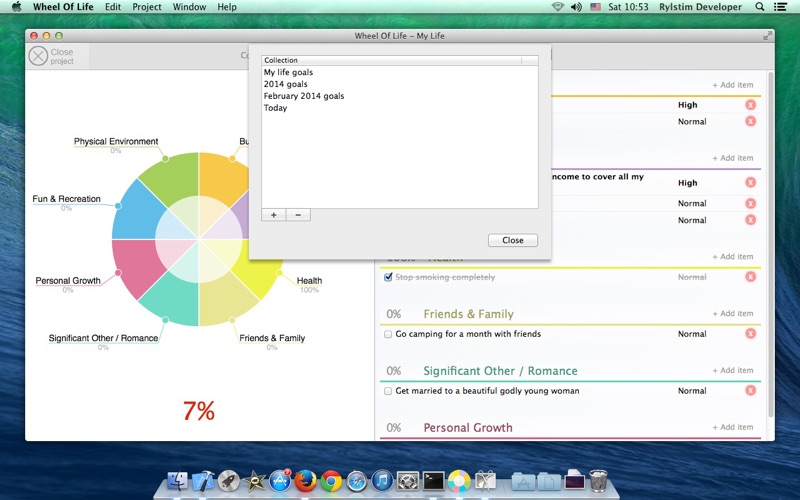Click the volume icon in menu bar
This screenshot has height=500, width=800.
click(x=576, y=7)
